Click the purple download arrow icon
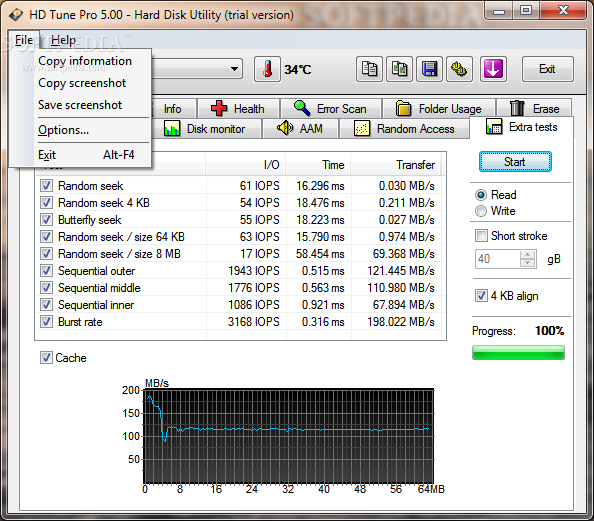The width and height of the screenshot is (594, 521). click(493, 69)
